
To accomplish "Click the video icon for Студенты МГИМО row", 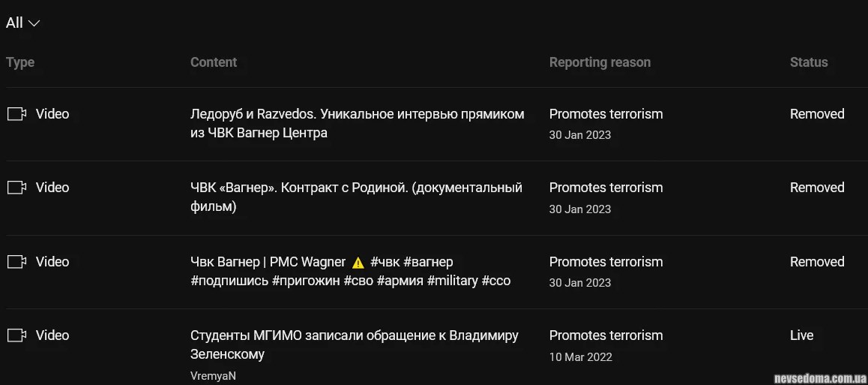I will tap(16, 335).
